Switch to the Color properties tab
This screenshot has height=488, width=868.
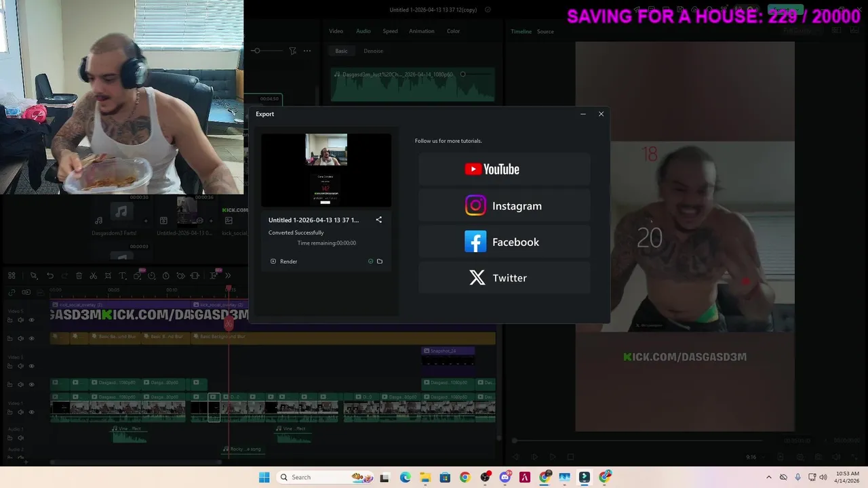pos(453,31)
